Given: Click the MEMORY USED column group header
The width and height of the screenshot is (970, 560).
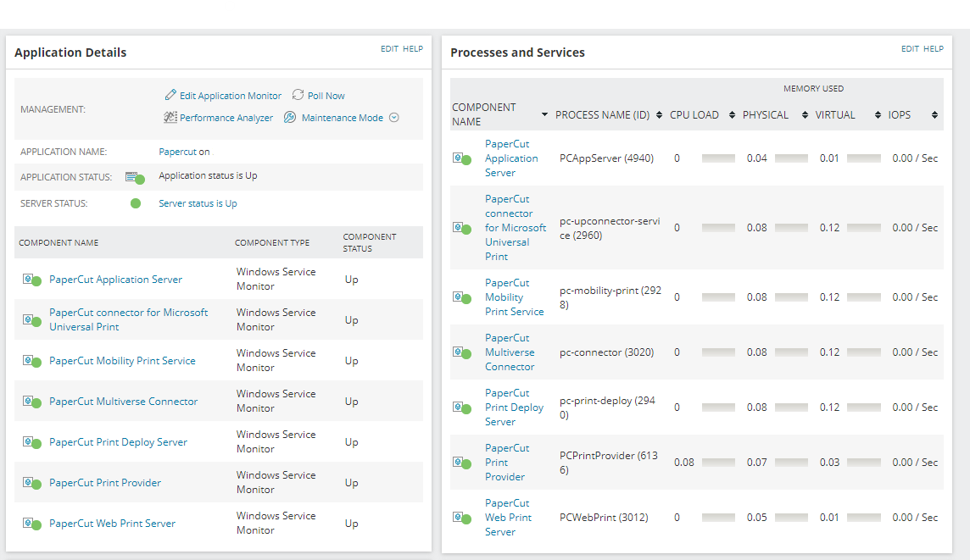Looking at the screenshot, I should [813, 88].
